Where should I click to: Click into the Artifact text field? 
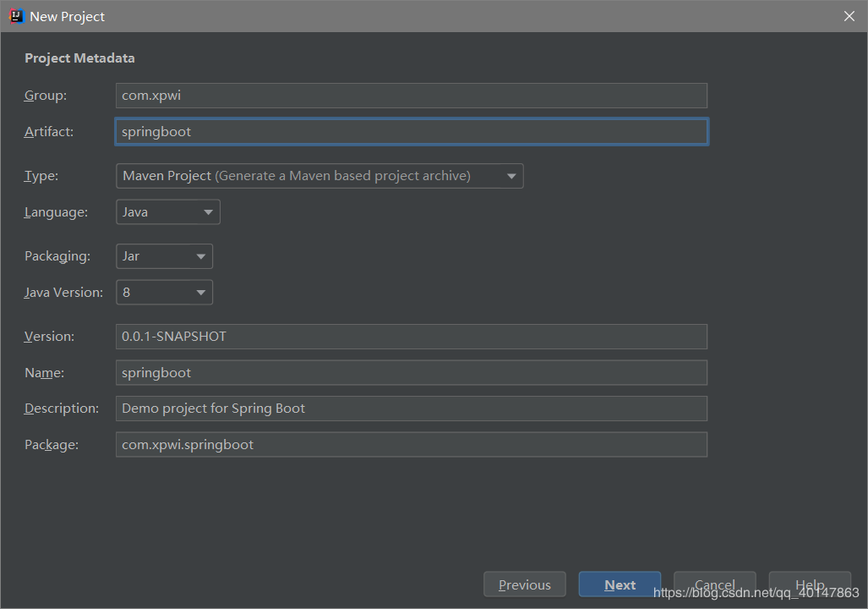coord(411,132)
